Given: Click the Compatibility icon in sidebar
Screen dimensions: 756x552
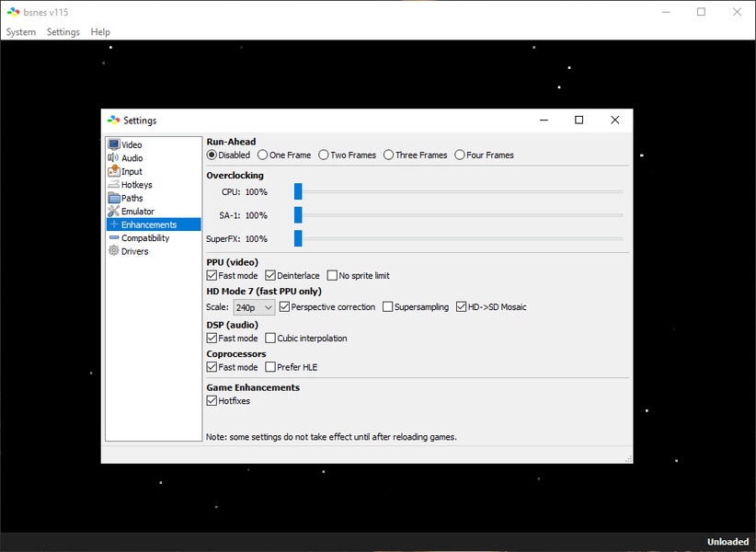Looking at the screenshot, I should (x=114, y=238).
